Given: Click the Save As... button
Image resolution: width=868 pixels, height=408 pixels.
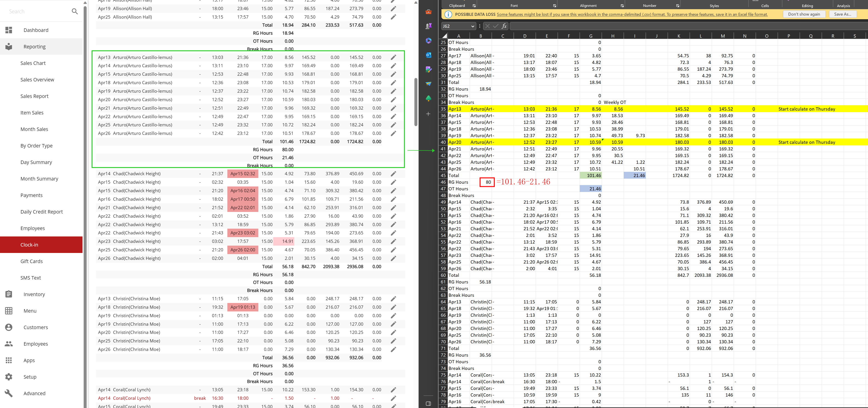Looking at the screenshot, I should [x=842, y=14].
